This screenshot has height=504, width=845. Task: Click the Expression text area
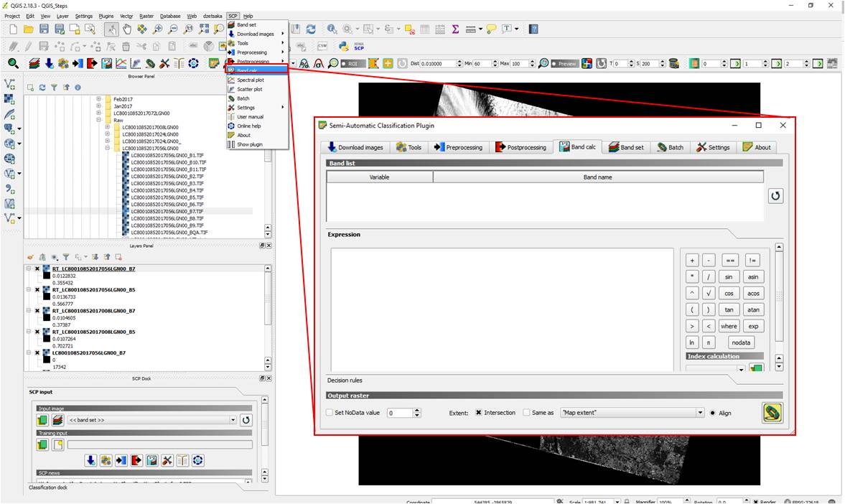502,309
